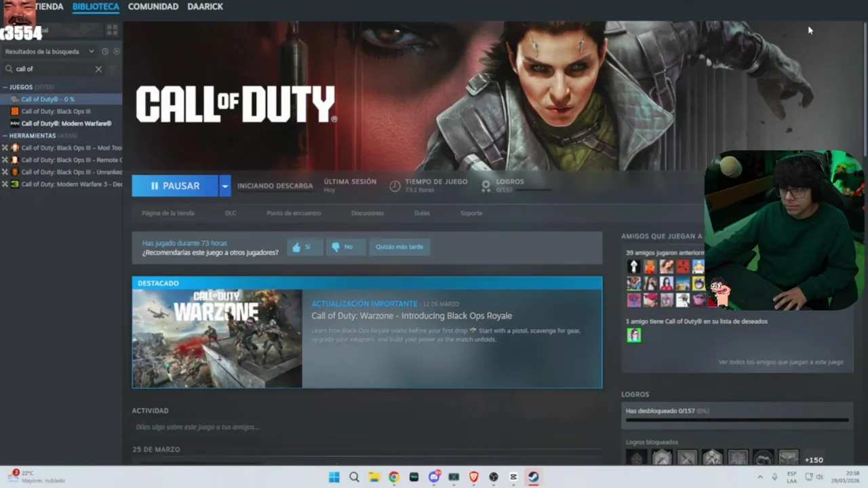Open the Warzone featured news thumbnail
The height and width of the screenshot is (488, 868).
[x=217, y=339]
